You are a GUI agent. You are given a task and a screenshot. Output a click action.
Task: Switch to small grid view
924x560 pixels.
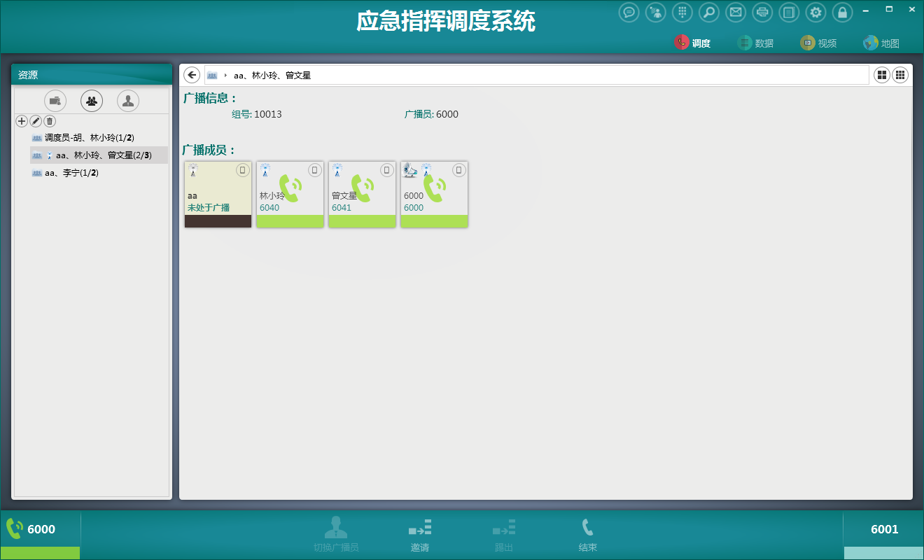pos(900,75)
